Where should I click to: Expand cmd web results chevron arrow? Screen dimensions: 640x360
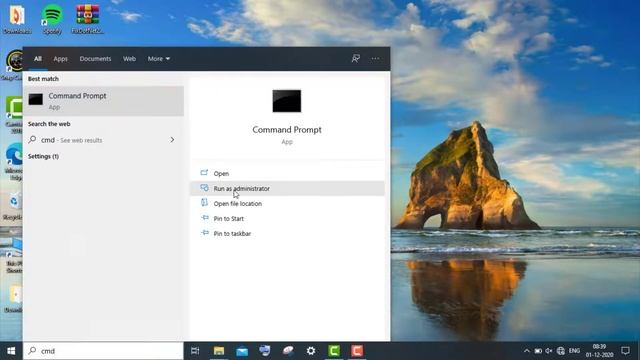172,140
